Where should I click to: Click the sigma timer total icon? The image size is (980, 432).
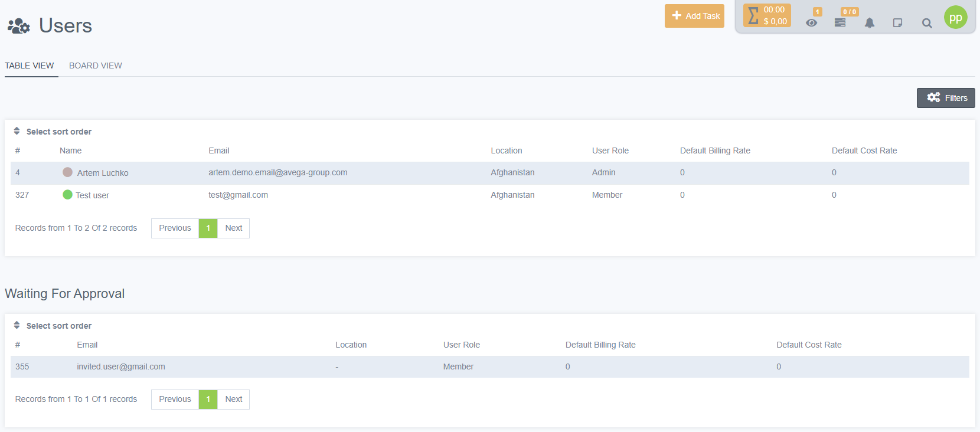(753, 16)
